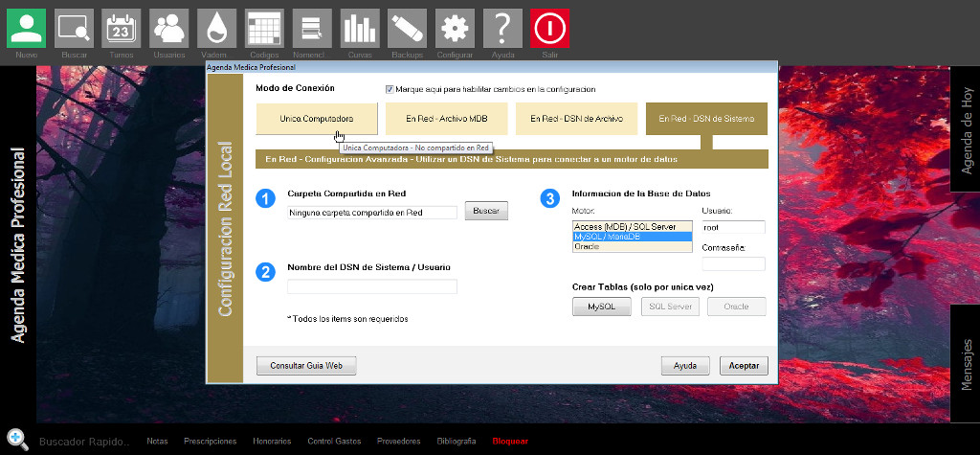The width and height of the screenshot is (980, 455).
Task: Open the Configurar gear icon
Action: pyautogui.click(x=455, y=28)
